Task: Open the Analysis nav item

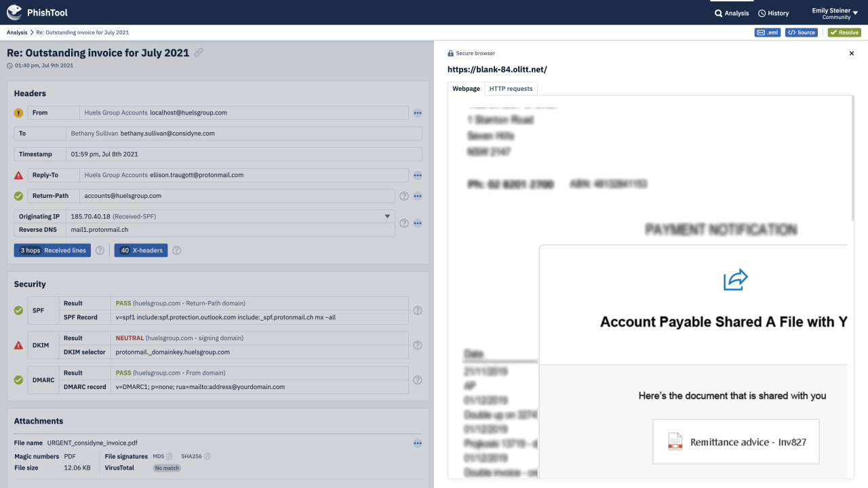Action: click(x=732, y=13)
